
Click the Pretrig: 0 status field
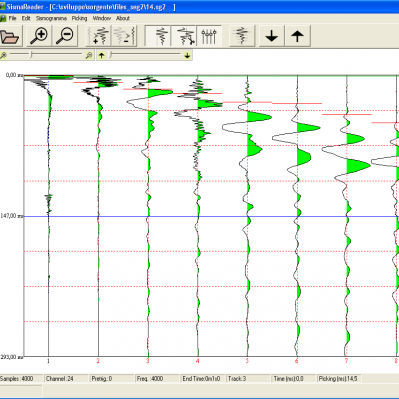pos(112,379)
